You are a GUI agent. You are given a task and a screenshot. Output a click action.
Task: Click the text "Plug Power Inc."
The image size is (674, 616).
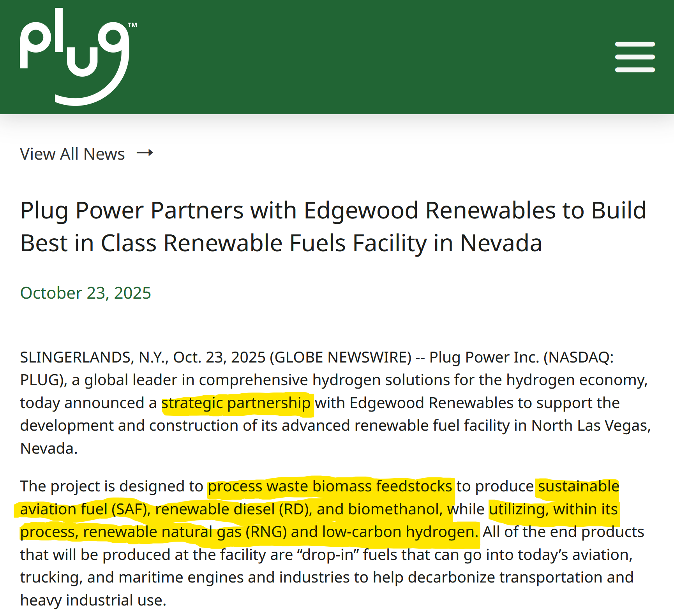(484, 357)
